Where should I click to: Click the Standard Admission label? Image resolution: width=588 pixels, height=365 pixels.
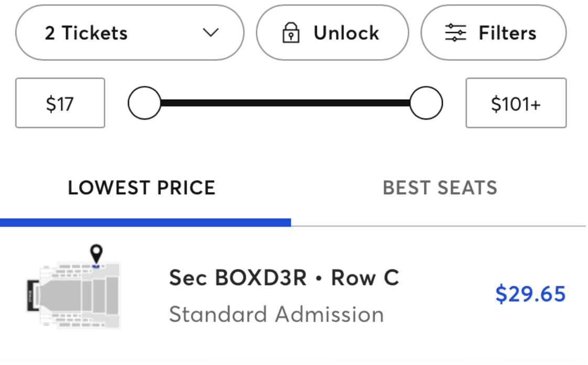(x=276, y=315)
